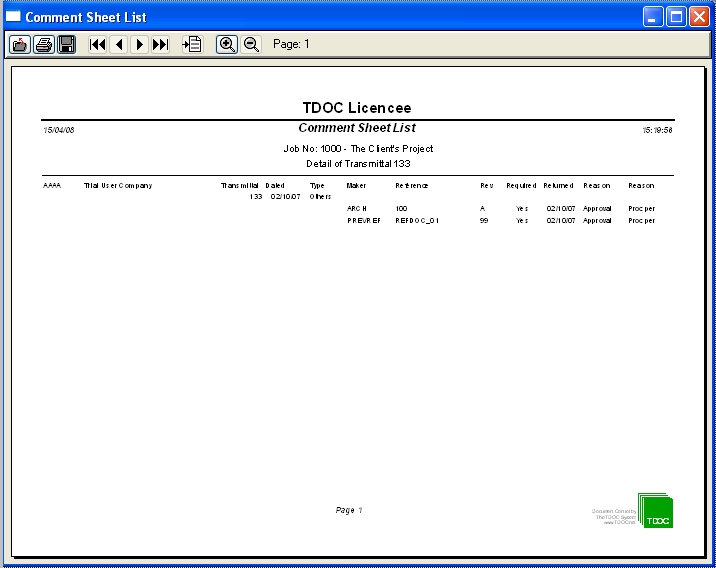The image size is (716, 568).
Task: Click the green TDOC logo
Action: coord(656,510)
